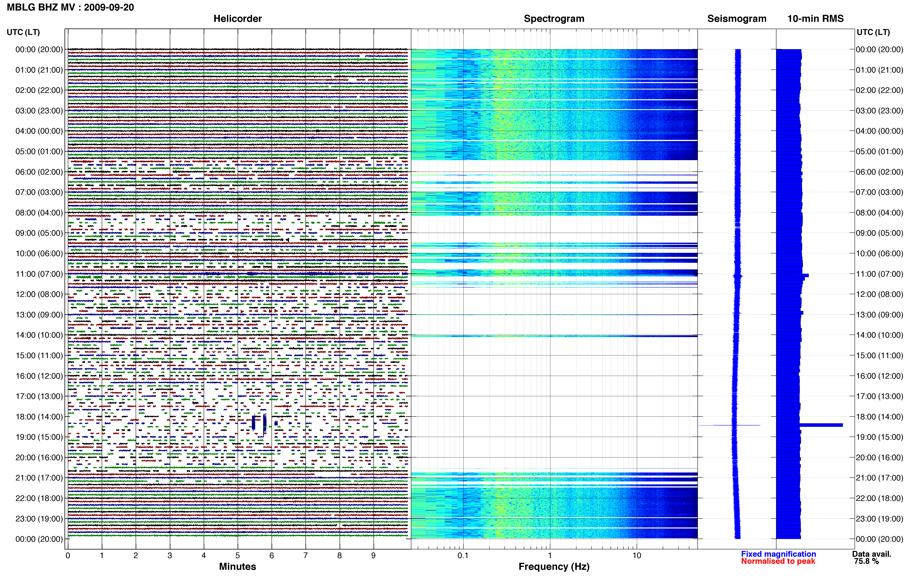Click left axis label '06:00 (02:00)'
Screen dimensions: 924x578
tap(39, 172)
